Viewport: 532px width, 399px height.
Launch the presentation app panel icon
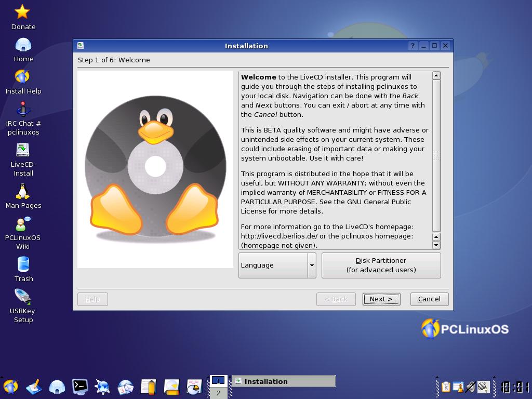pos(171,387)
